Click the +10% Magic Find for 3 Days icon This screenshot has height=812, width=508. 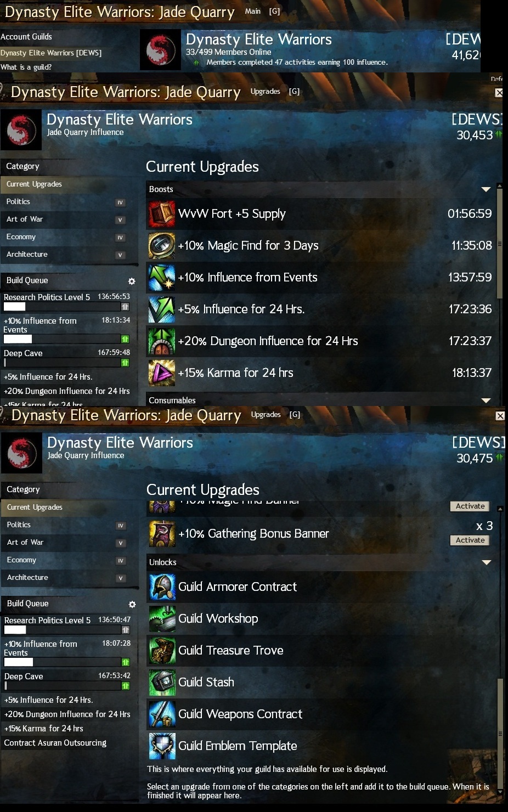tap(162, 246)
